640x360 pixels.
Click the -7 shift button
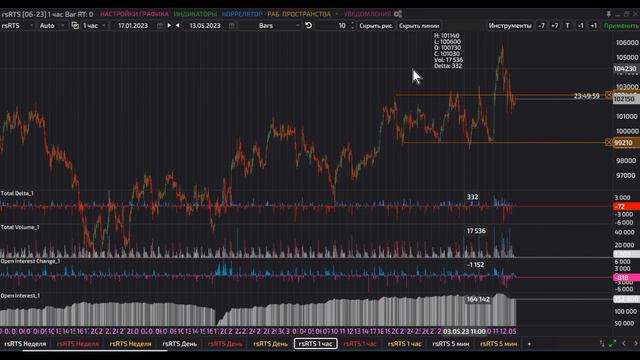(541, 25)
